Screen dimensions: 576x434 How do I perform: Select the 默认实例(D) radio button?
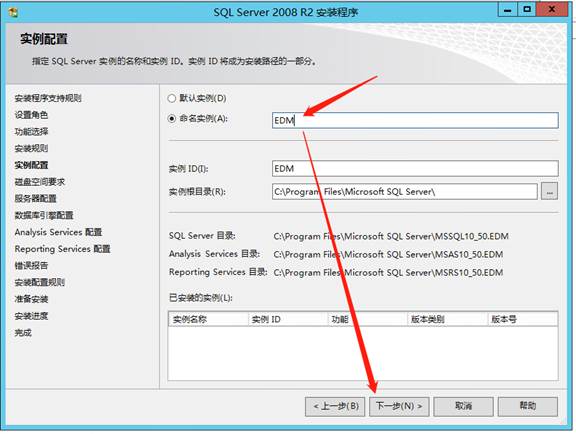[x=172, y=98]
